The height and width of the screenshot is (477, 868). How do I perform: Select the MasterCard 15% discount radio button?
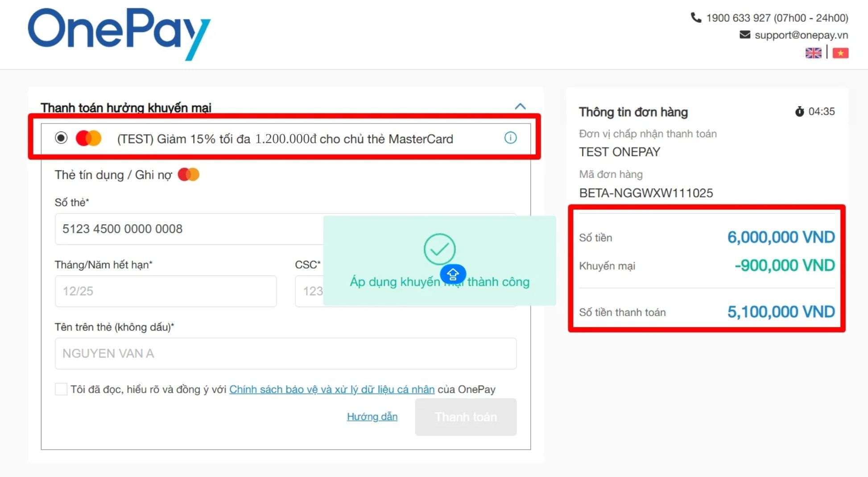tap(61, 138)
